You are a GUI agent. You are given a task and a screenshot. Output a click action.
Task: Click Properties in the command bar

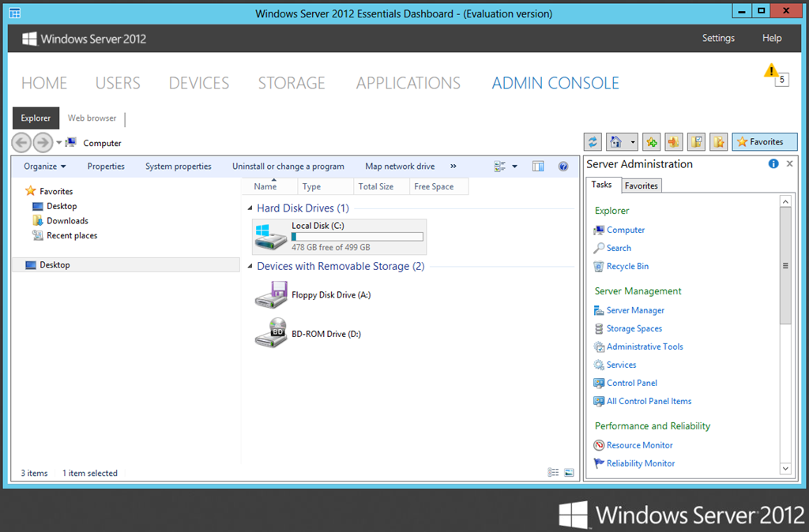[106, 167]
